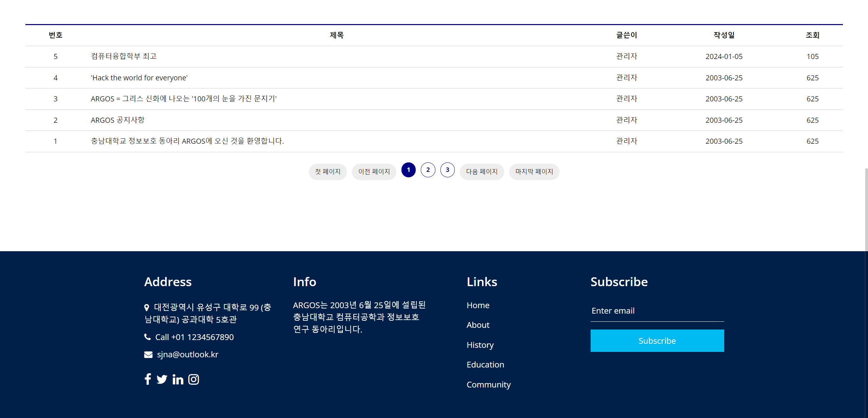868x418 pixels.
Task: Click the 다음 페이지 button
Action: pyautogui.click(x=482, y=172)
